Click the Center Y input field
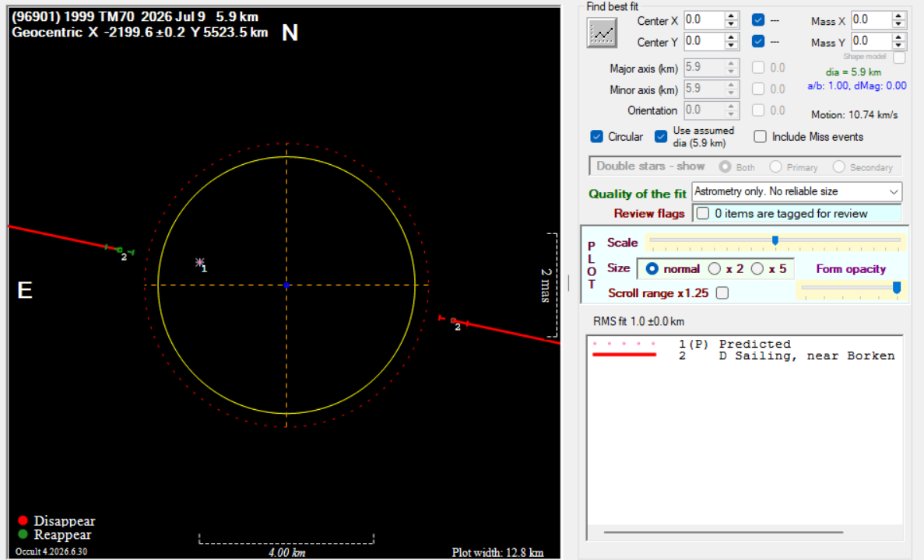 click(x=704, y=41)
